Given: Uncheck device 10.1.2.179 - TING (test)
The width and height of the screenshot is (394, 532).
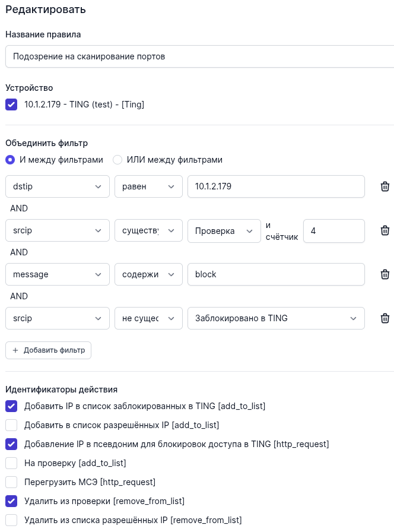Looking at the screenshot, I should point(11,104).
